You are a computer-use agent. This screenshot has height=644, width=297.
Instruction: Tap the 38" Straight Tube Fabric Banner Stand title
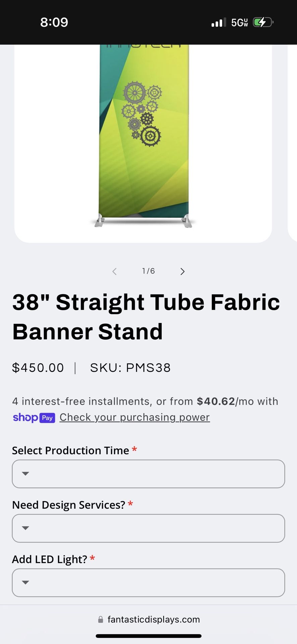coord(146,317)
